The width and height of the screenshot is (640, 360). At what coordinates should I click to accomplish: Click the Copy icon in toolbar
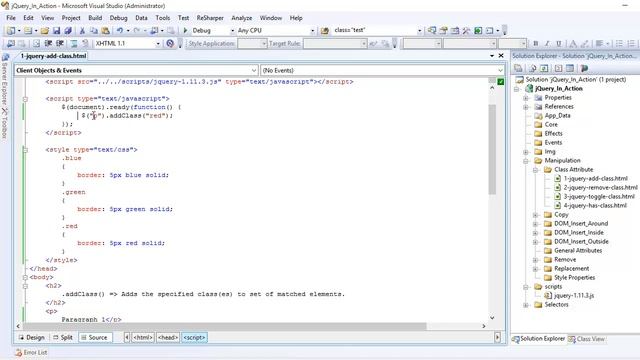tap(93, 31)
